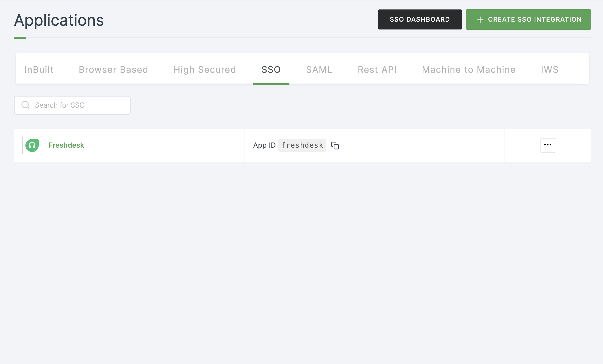
Task: Select the Browser Based tab
Action: pos(114,69)
